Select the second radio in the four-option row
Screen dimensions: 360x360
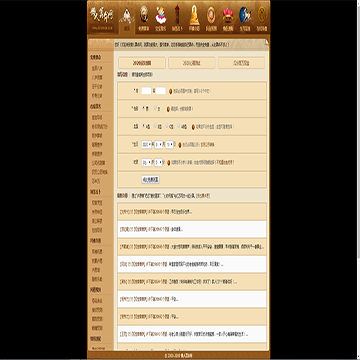coord(155,126)
